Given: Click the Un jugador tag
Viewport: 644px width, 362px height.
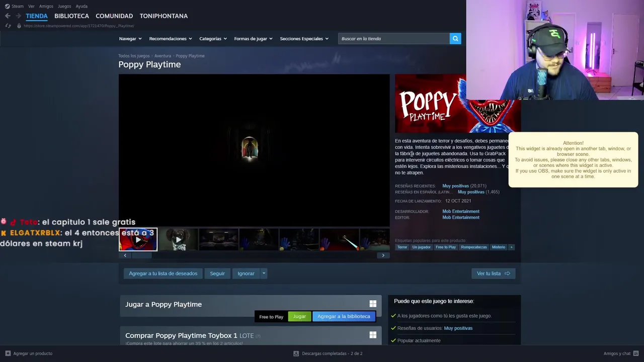Looking at the screenshot, I should pos(422,247).
